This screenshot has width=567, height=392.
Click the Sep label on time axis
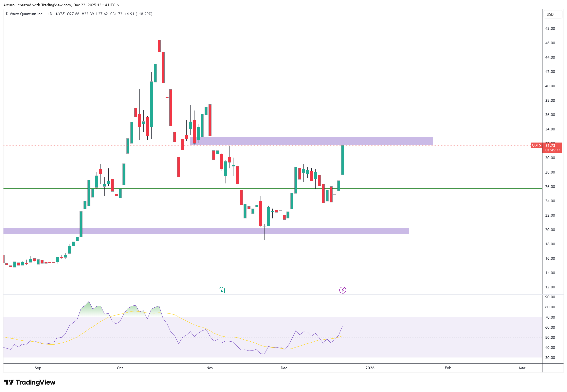38,368
